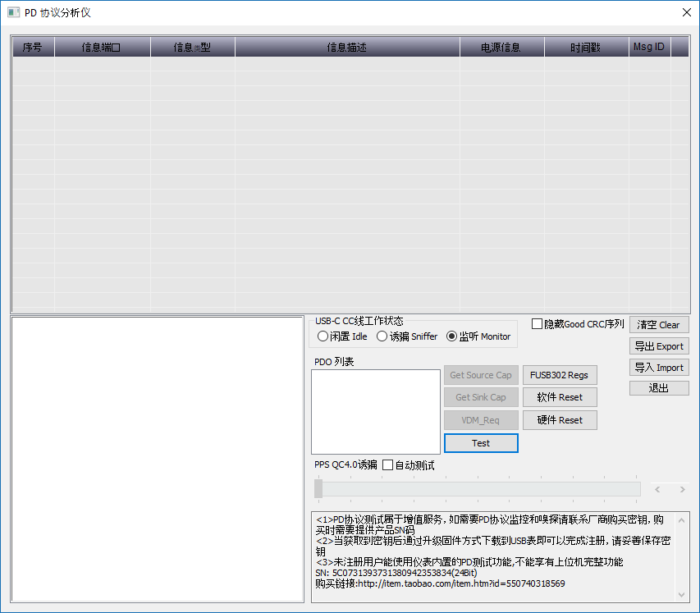
Task: Click the 时间戳 column header
Action: point(586,47)
